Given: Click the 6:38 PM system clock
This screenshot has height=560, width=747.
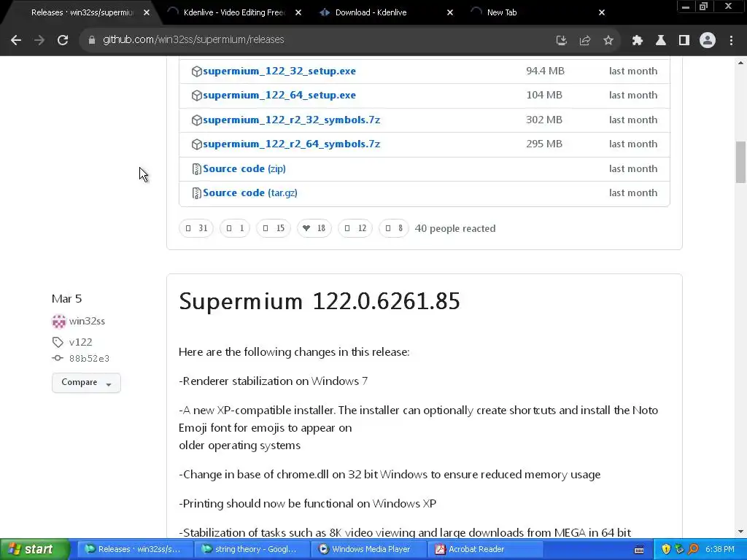Looking at the screenshot, I should (720, 550).
